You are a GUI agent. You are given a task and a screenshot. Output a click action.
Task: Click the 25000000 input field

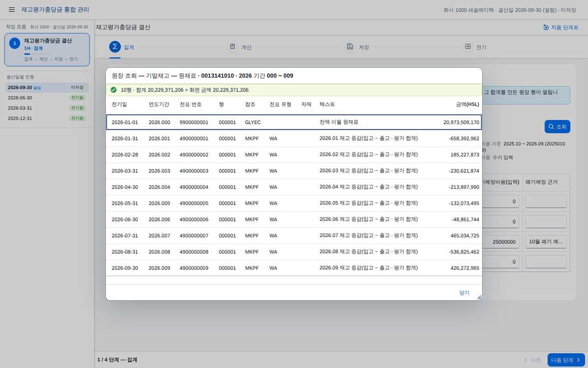point(500,241)
